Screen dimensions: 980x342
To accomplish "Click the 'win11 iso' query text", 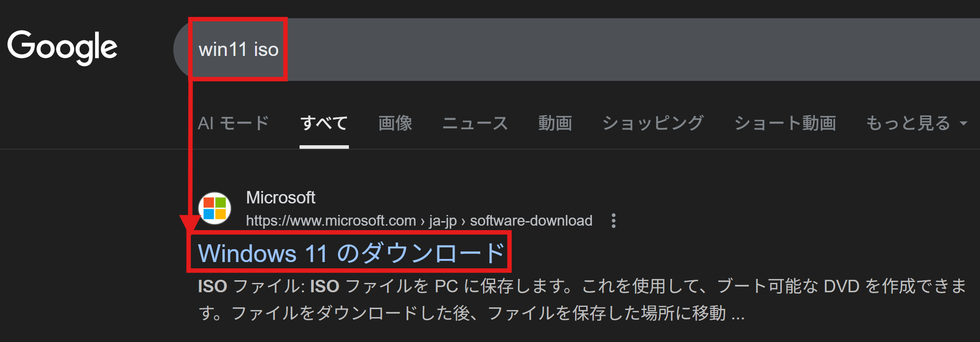I will tap(239, 50).
